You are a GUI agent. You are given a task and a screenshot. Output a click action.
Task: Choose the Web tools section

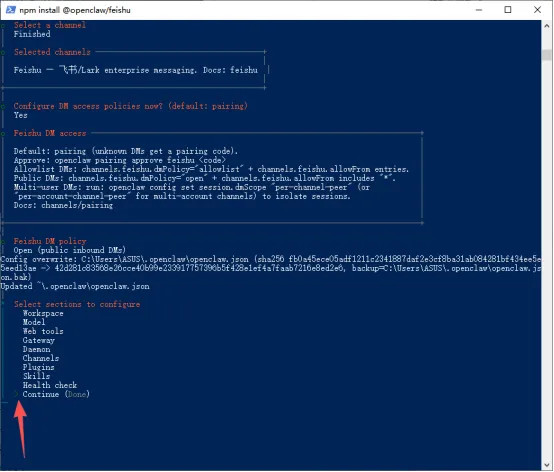43,331
